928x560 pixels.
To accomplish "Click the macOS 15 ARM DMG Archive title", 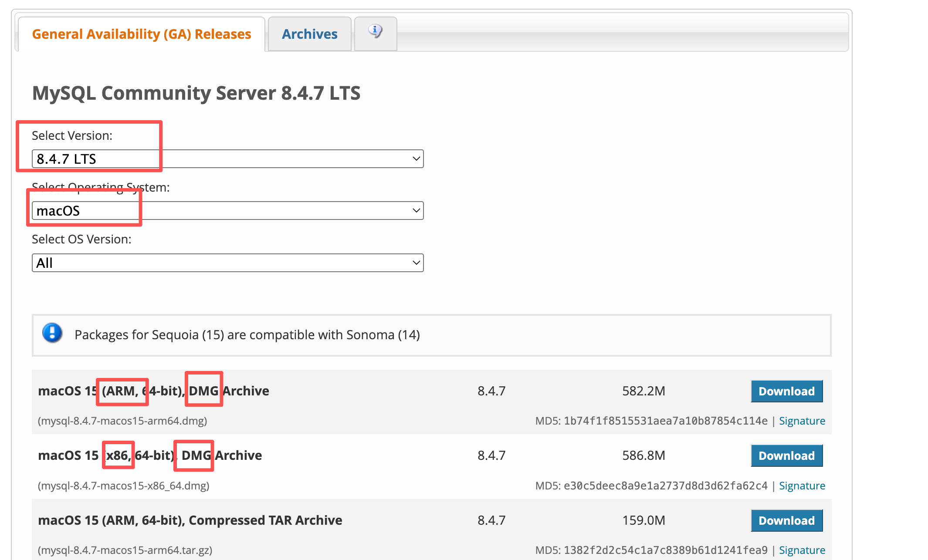I will pos(153,391).
